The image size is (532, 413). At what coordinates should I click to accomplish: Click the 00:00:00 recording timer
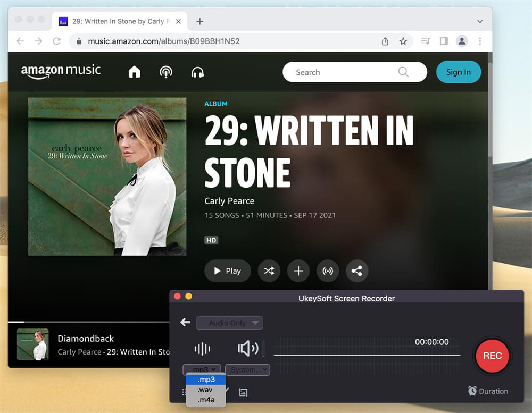coord(431,342)
